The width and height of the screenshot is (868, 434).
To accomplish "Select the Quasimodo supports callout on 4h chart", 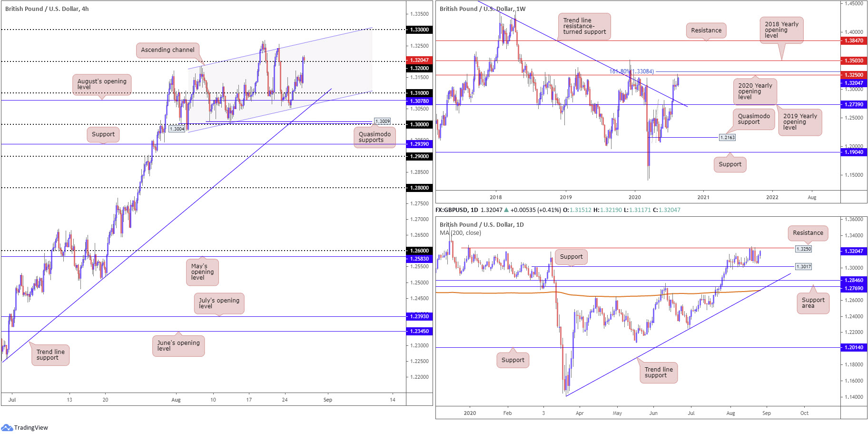I will 375,137.
